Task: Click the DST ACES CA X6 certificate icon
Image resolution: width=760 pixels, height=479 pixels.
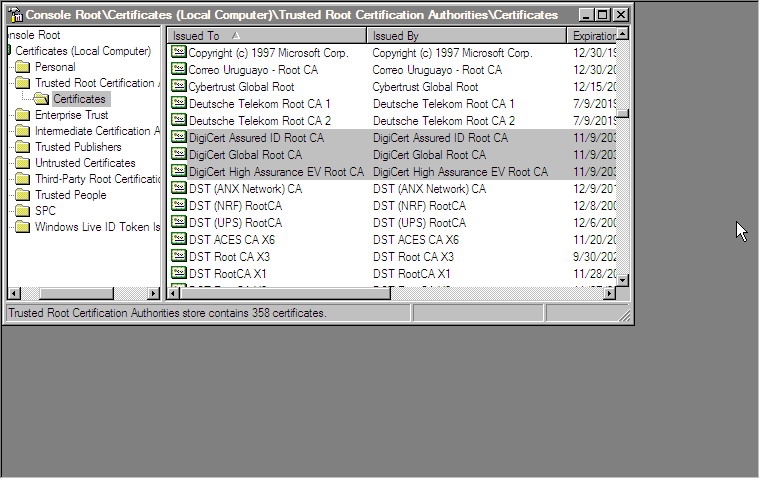Action: click(179, 240)
